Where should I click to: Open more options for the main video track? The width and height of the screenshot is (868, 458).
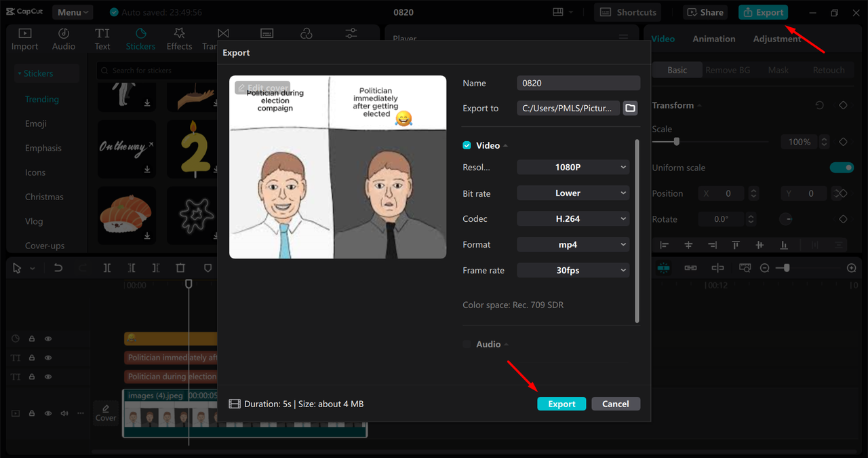pos(81,413)
